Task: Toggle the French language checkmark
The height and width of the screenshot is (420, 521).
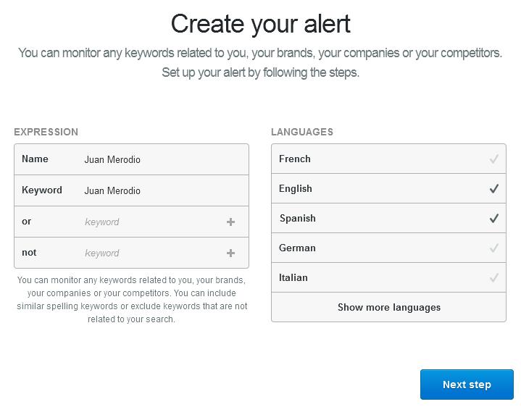Action: pos(493,159)
